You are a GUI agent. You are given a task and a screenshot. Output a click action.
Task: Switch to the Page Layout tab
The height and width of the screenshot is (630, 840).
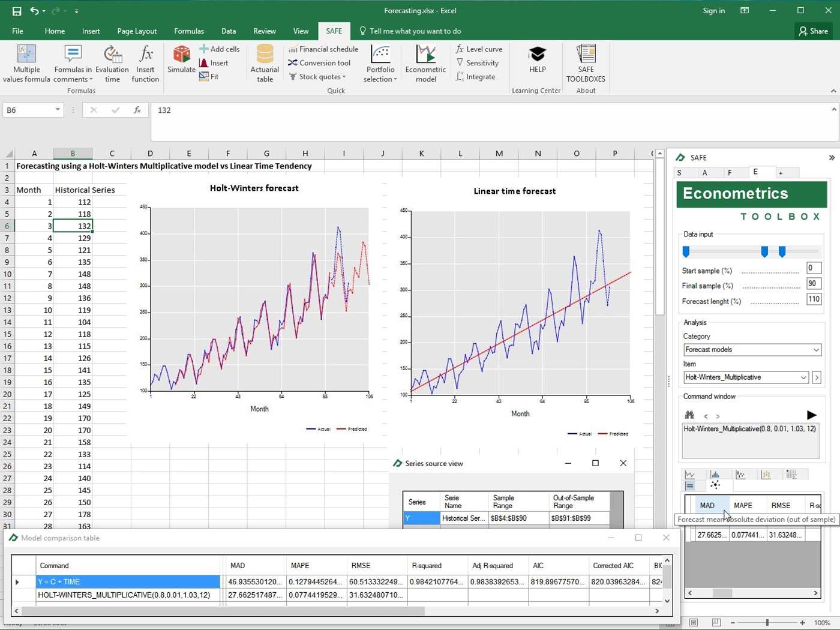point(137,31)
